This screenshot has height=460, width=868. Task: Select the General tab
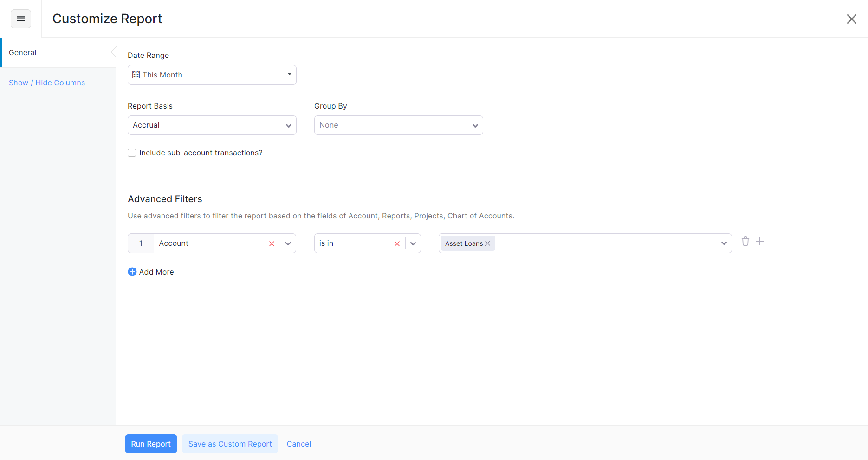[x=22, y=52]
